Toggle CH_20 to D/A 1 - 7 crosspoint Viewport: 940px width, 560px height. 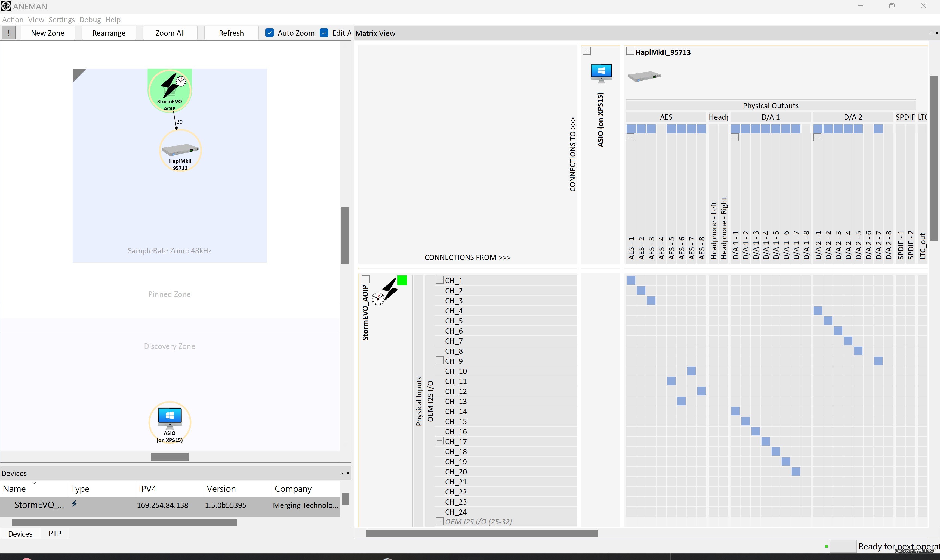(796, 472)
